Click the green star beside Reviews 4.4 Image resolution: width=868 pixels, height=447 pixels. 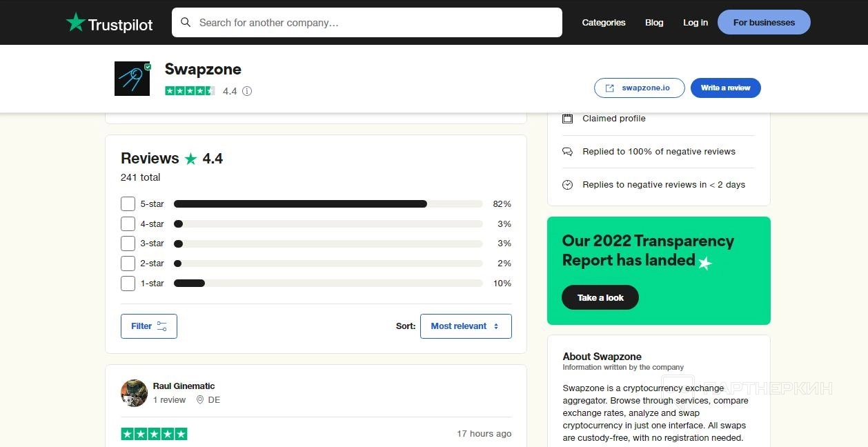[x=191, y=159]
